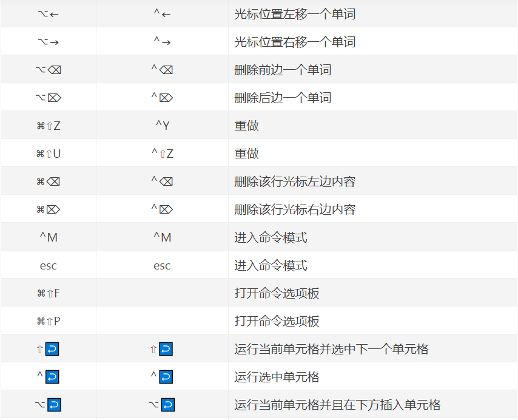518x420 pixels.
Task: Click the ⌘⇧F shortcut cell
Action: point(49,293)
